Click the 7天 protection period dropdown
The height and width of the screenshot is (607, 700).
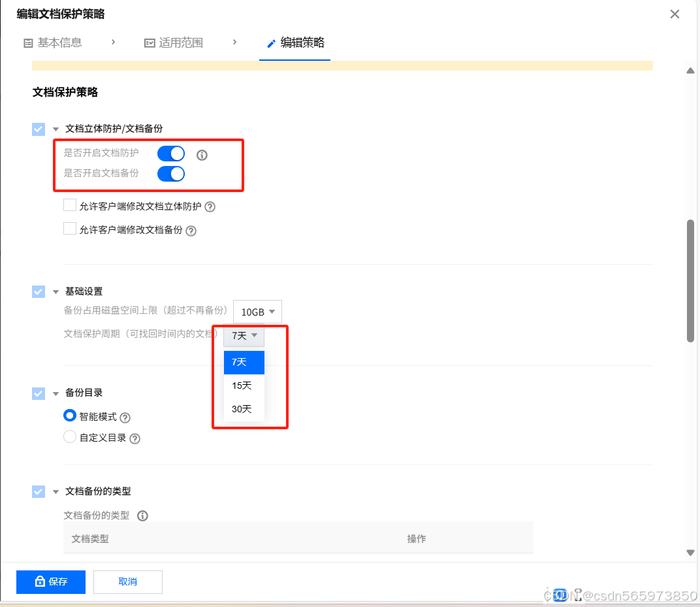tap(244, 335)
